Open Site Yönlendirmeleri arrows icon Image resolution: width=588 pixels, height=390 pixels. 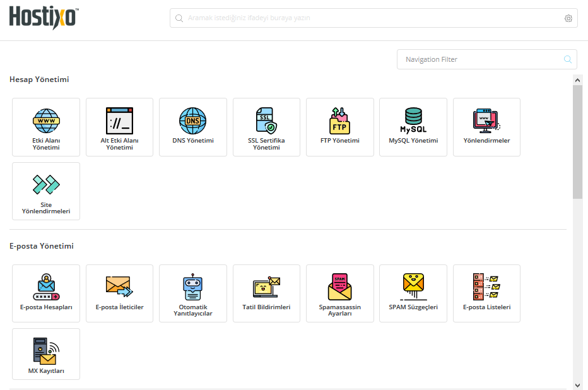[46, 184]
